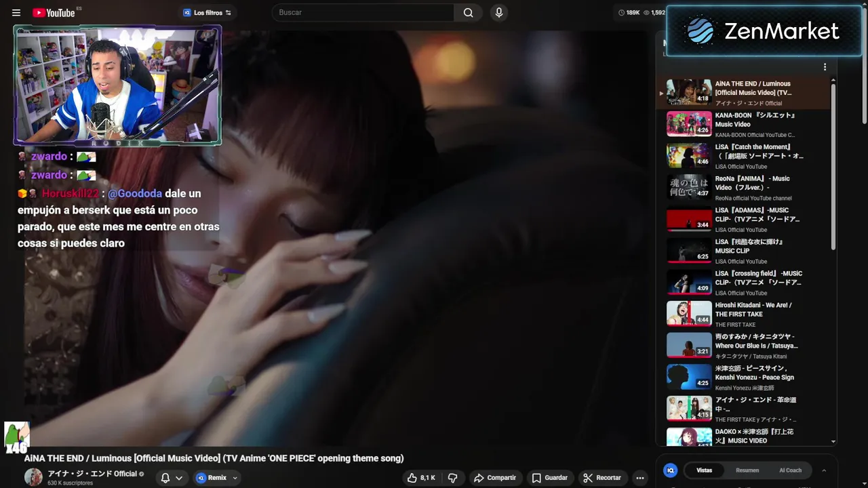The height and width of the screenshot is (488, 868).
Task: Click the 'Horuskill22' chat username
Action: 71,193
